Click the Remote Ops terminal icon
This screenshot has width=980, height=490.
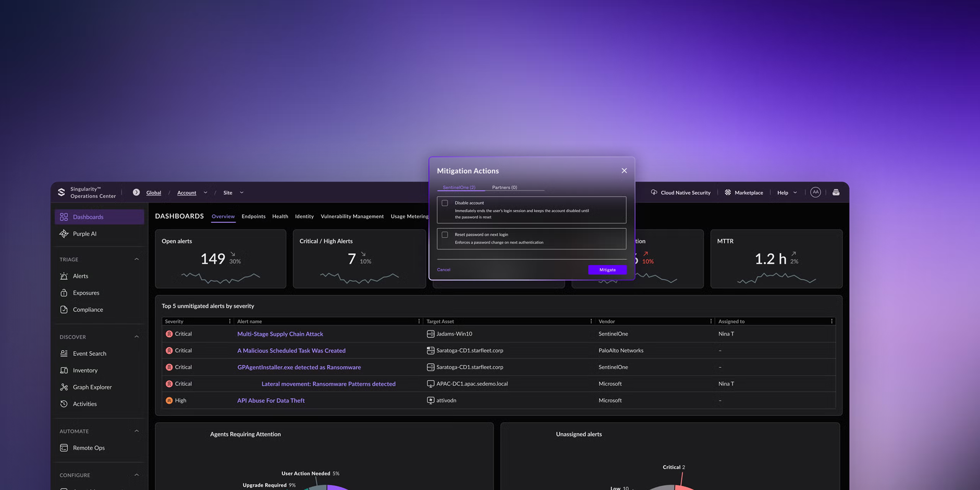click(64, 448)
